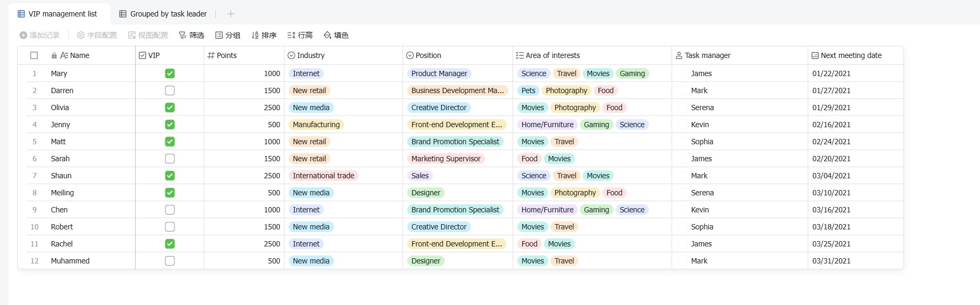Check the VIP checkbox for Darren

[x=170, y=90]
